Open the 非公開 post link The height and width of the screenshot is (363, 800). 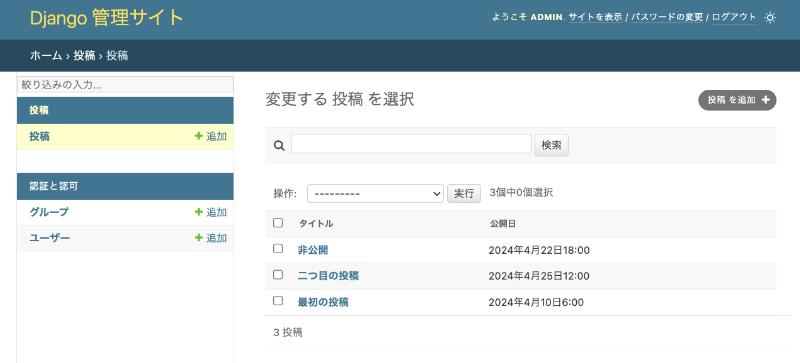click(x=313, y=250)
